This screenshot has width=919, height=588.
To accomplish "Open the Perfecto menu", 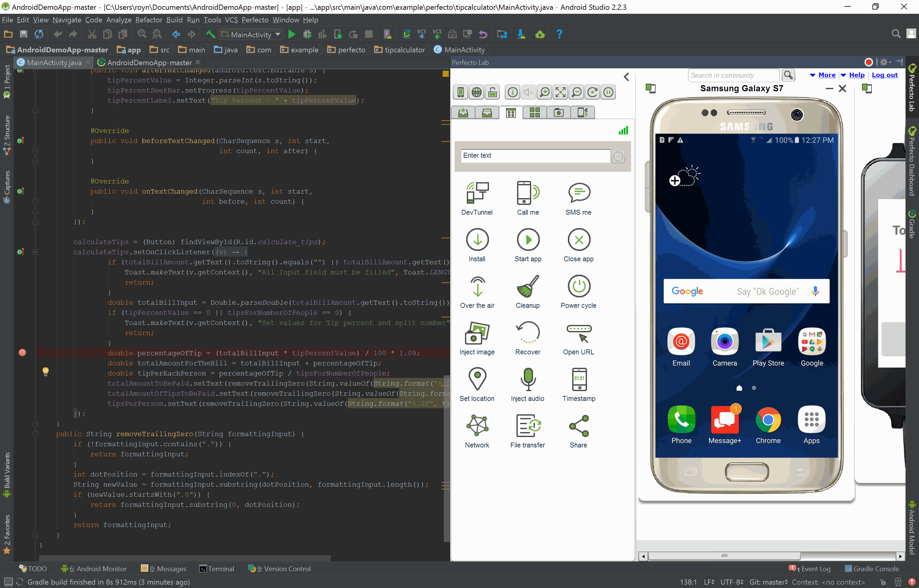I will click(255, 20).
